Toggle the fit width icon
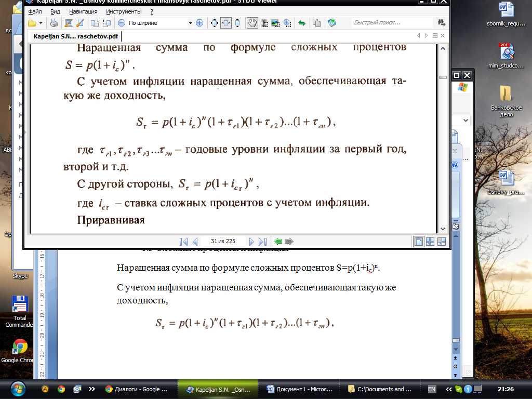This screenshot has height=399, width=532. click(x=226, y=23)
